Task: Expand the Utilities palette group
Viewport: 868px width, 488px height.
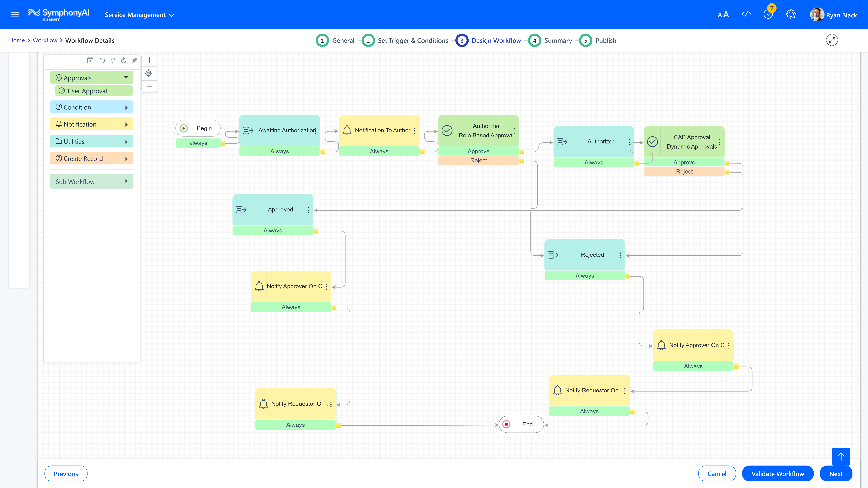Action: pyautogui.click(x=92, y=141)
